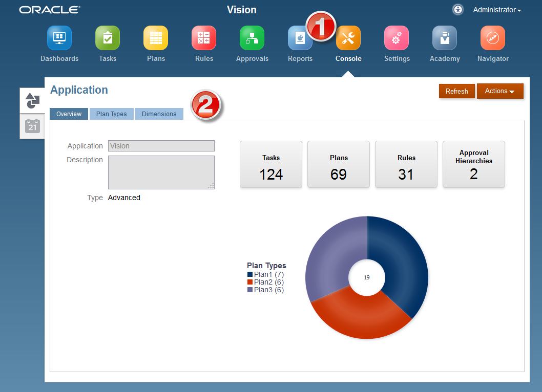The image size is (542, 392).
Task: Open the Console tools icon
Action: click(348, 38)
